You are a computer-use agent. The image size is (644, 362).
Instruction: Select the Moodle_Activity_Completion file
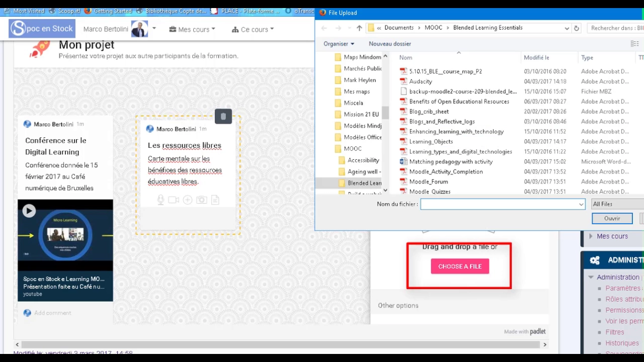(446, 172)
